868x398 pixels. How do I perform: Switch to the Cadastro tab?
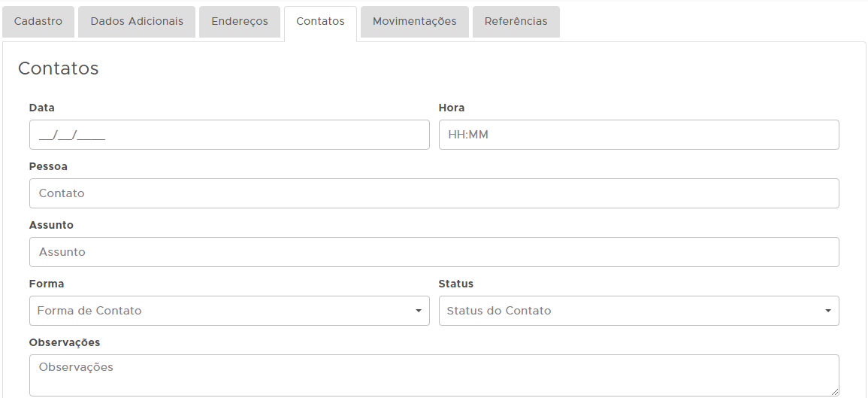coord(38,22)
